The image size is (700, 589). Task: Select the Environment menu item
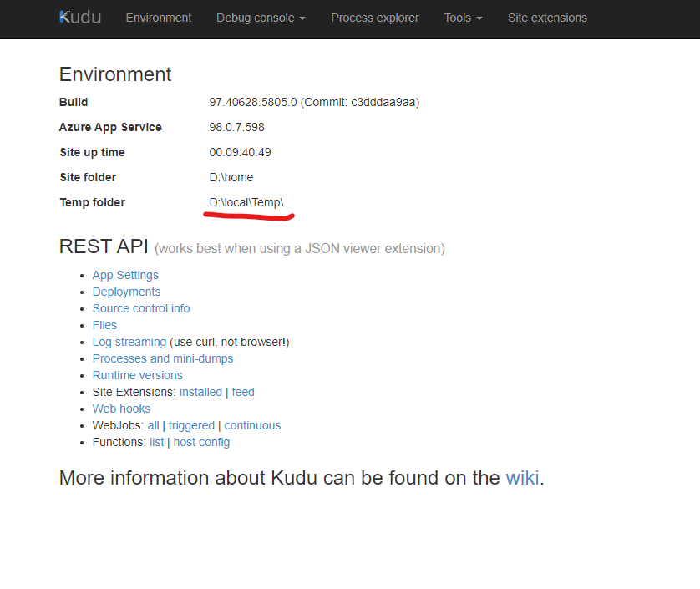[158, 17]
